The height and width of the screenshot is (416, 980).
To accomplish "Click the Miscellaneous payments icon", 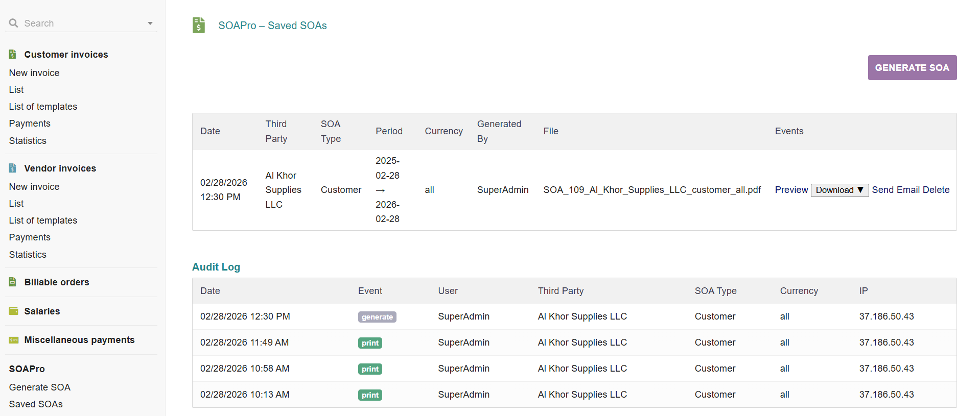I will [x=13, y=340].
